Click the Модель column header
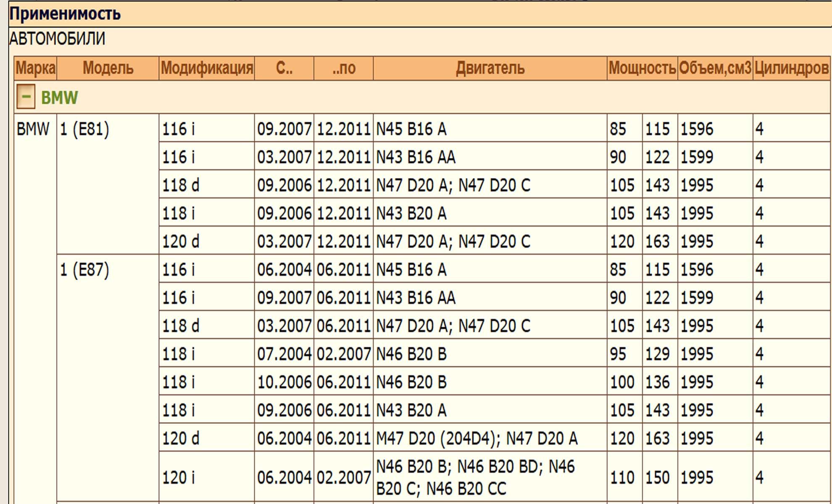Screen dimensions: 832x504 click(x=108, y=68)
